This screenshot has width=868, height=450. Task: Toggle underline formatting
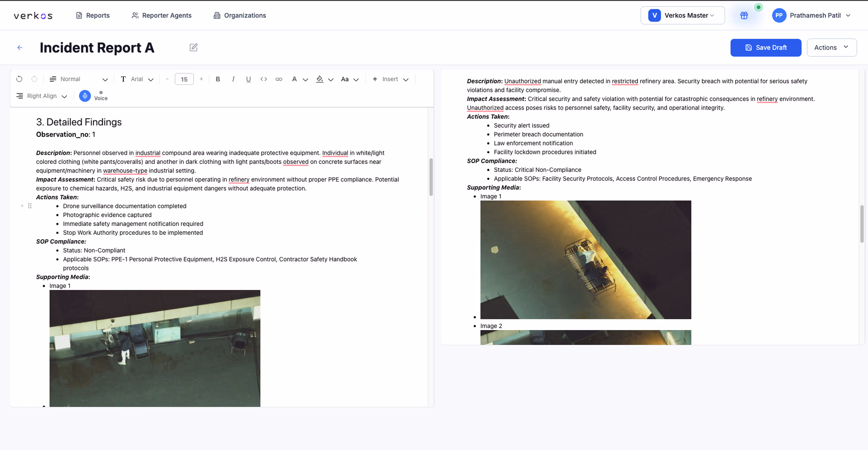(x=248, y=79)
